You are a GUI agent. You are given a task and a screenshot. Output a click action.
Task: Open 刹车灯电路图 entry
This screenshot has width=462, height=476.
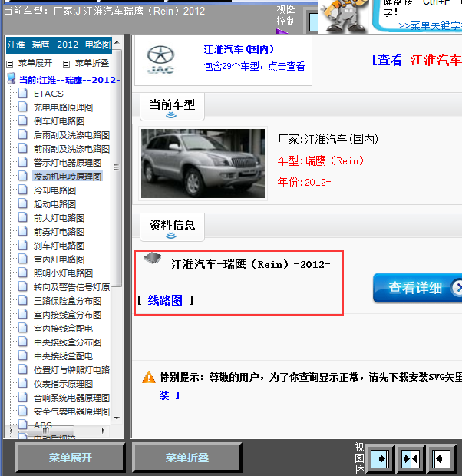point(59,246)
